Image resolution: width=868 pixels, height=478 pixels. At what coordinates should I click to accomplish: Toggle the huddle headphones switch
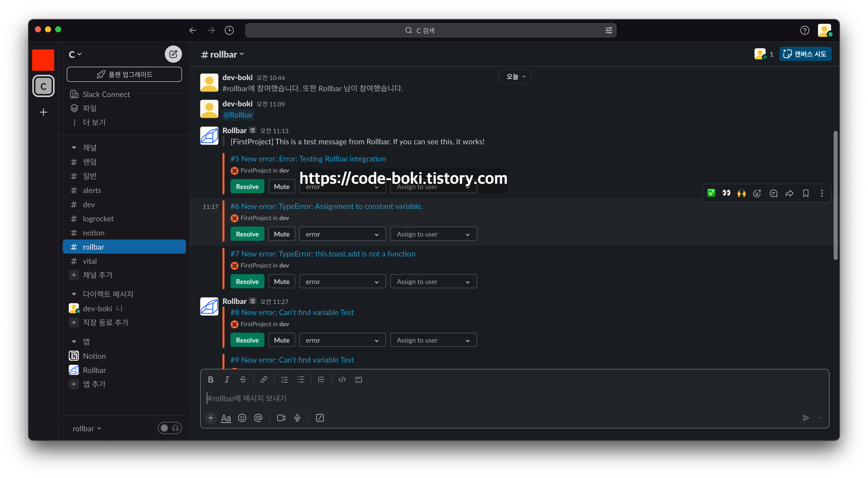(170, 428)
